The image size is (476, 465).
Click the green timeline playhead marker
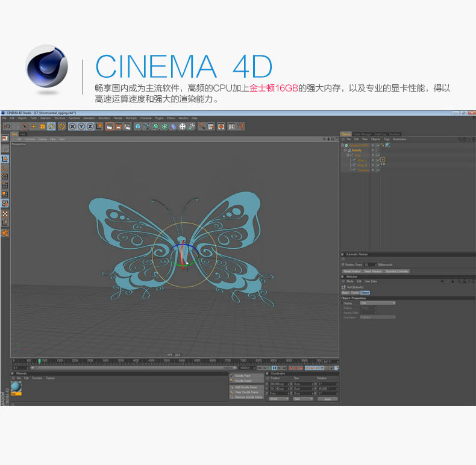pos(39,361)
